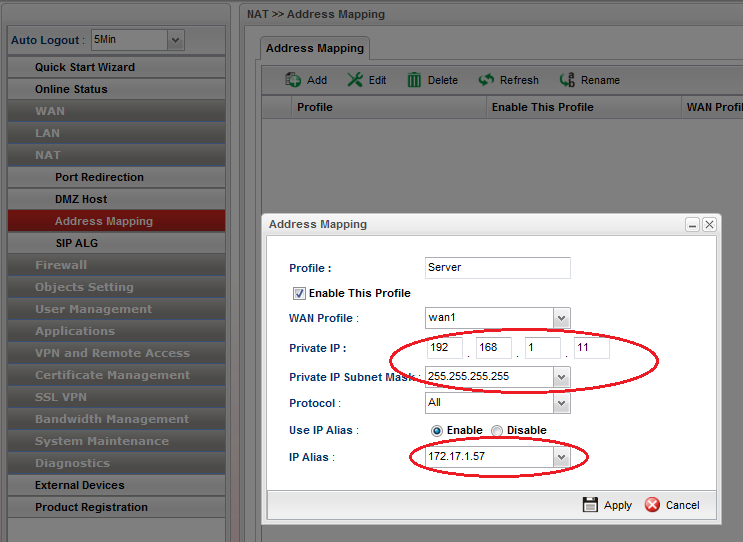Screen dimensions: 743x542
Task: Open the Auto Logout dropdown
Action: (175, 40)
